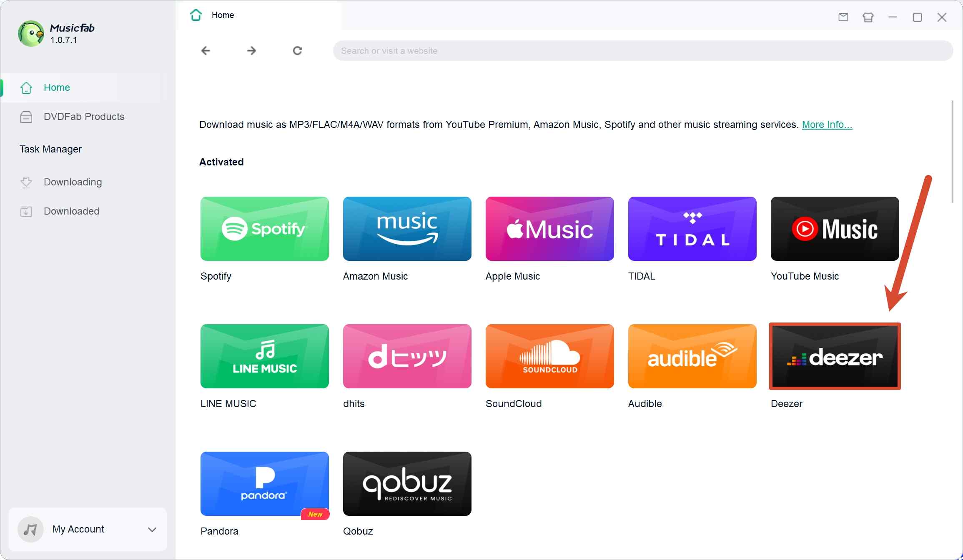Click the Pandora label text
This screenshot has width=963, height=560.
pyautogui.click(x=219, y=531)
